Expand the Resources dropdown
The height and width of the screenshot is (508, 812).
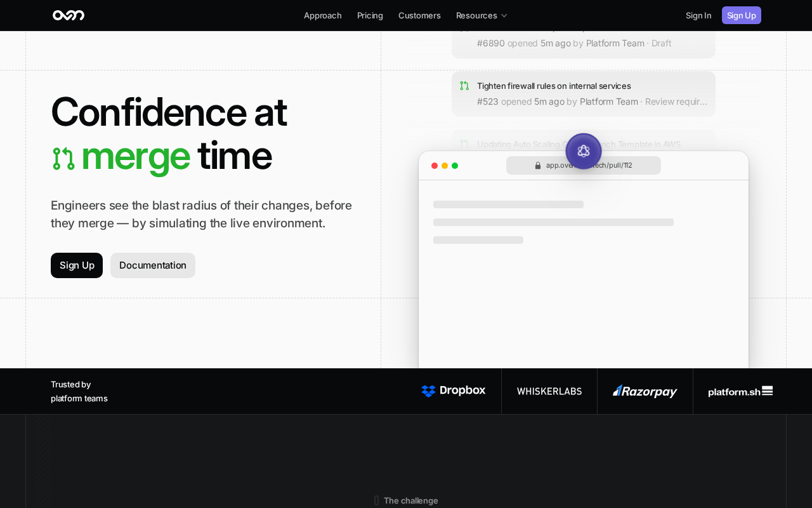(481, 15)
